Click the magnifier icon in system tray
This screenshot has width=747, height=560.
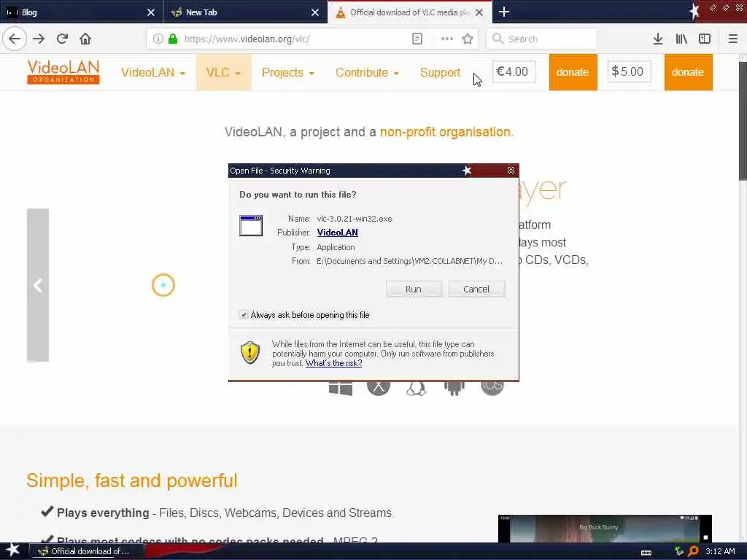pos(693,551)
